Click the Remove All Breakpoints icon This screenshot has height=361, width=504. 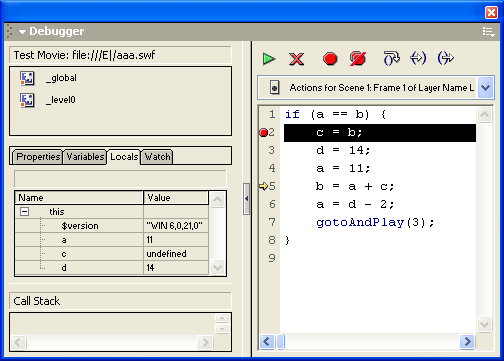click(x=358, y=59)
